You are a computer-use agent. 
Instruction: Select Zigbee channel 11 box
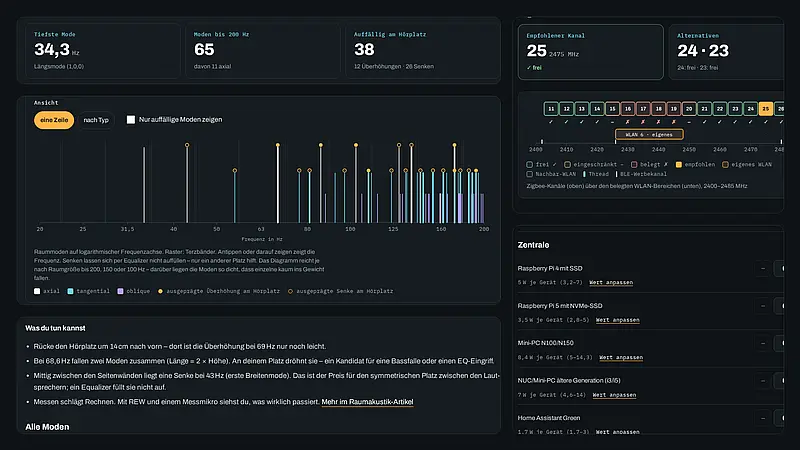click(x=551, y=109)
